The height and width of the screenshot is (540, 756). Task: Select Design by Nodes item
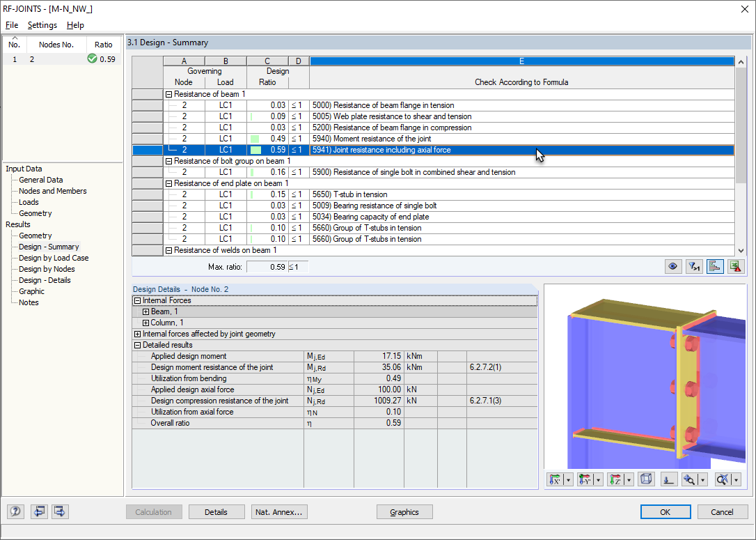47,269
